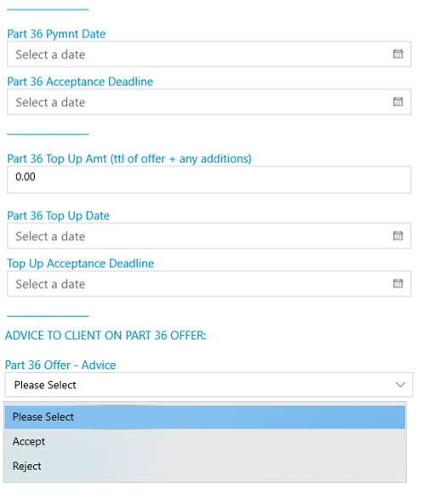Click the Part 36 Offer - Advice combo box

209,385
